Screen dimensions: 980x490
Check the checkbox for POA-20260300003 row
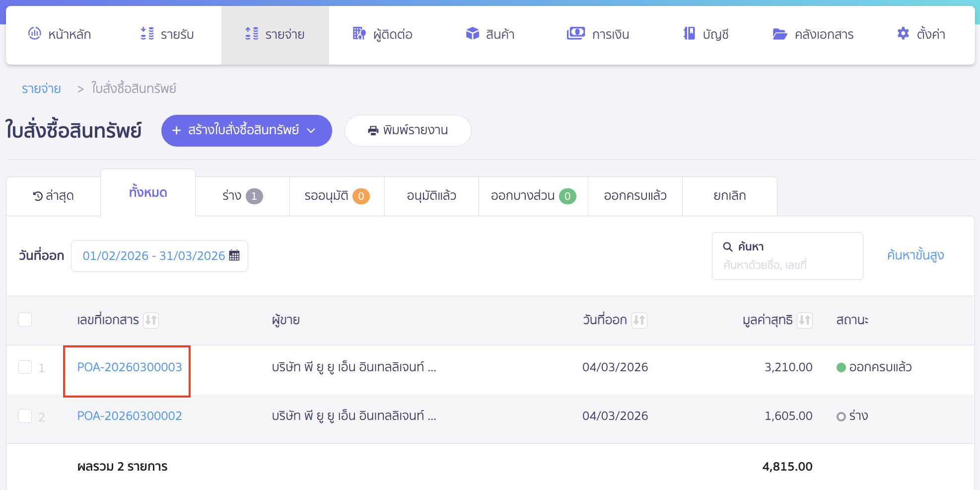pos(25,367)
